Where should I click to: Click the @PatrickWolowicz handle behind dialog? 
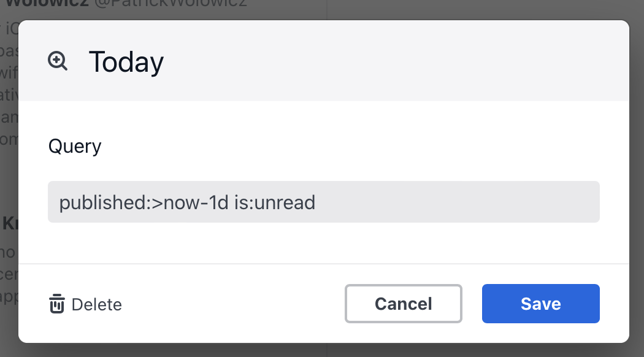pyautogui.click(x=171, y=3)
